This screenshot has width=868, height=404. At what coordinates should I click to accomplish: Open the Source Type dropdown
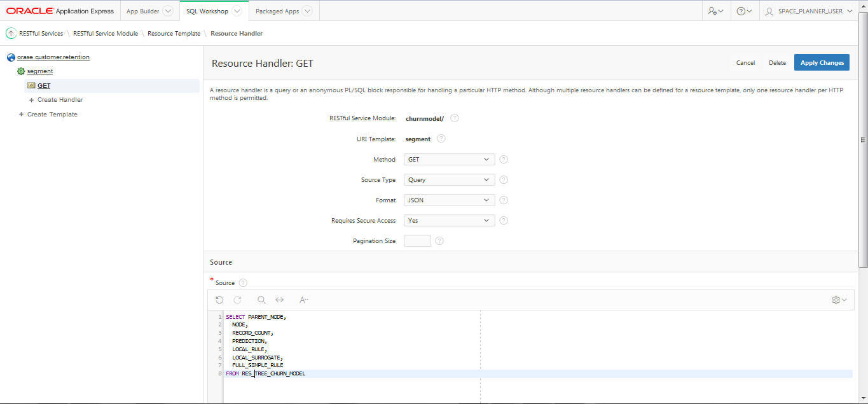pyautogui.click(x=449, y=180)
